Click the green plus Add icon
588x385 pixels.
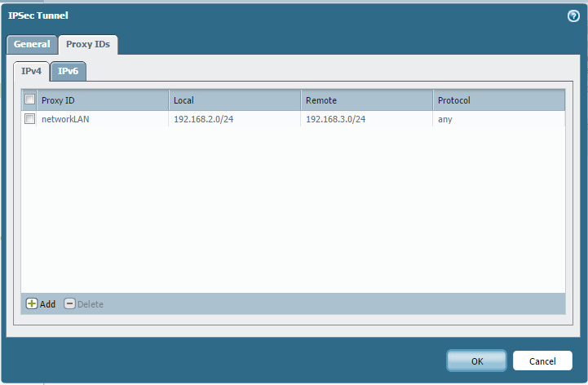pyautogui.click(x=32, y=304)
